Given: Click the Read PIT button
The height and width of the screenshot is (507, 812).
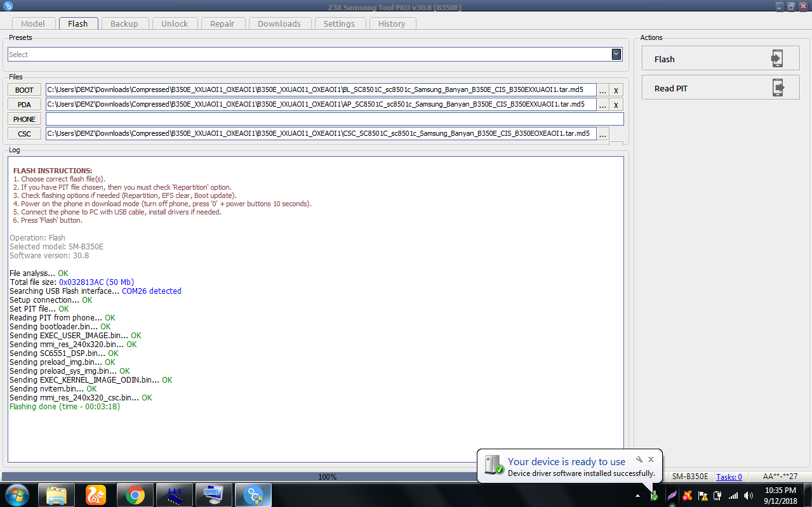Looking at the screenshot, I should [x=721, y=88].
